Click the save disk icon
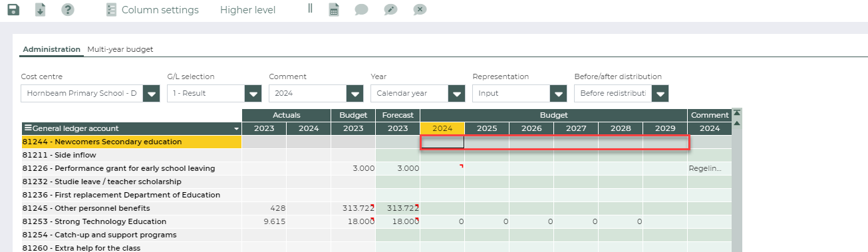This screenshot has height=252, width=868. coord(13,10)
